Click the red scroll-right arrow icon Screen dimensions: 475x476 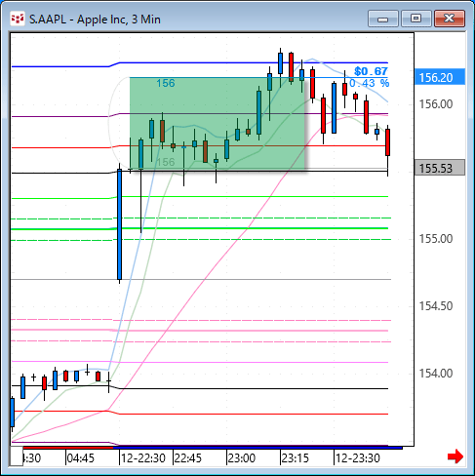[x=455, y=456]
